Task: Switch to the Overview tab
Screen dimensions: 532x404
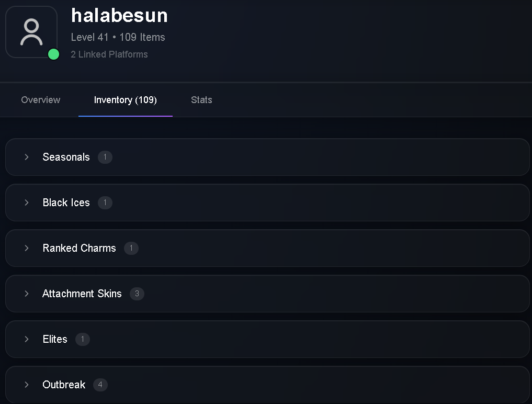Action: click(x=41, y=100)
